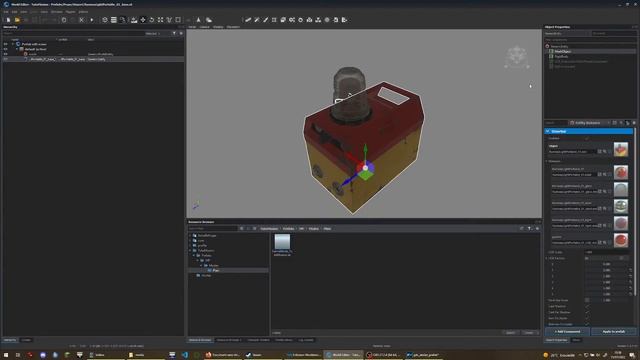Click the Play in editor icon
The height and width of the screenshot is (360, 640).
click(92, 20)
